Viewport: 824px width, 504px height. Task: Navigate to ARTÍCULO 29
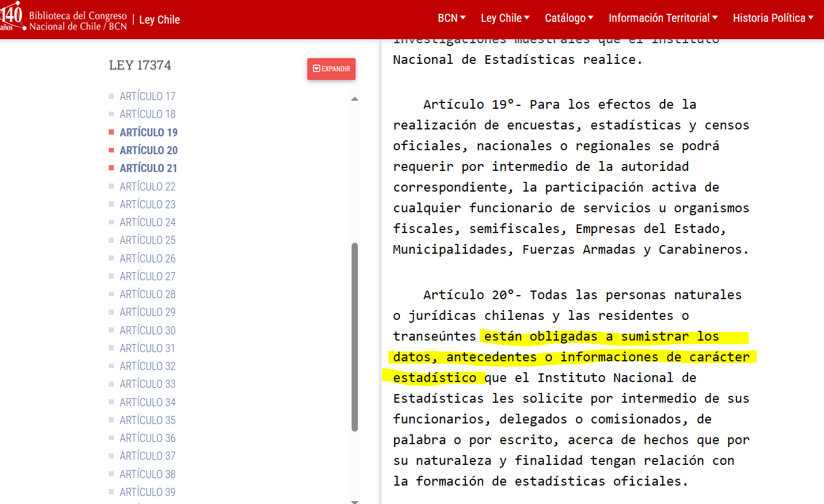[x=147, y=312]
